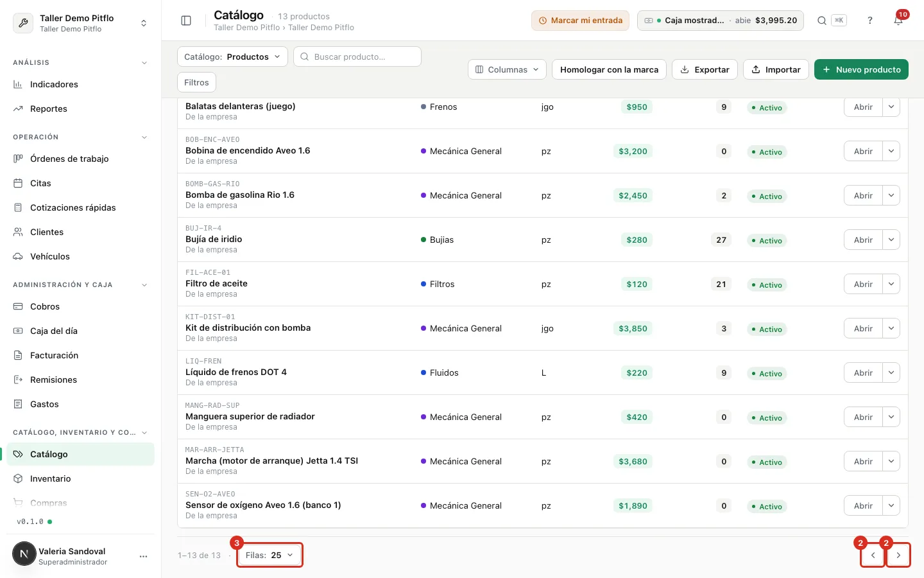Open Citas in the sidebar

pyautogui.click(x=80, y=183)
